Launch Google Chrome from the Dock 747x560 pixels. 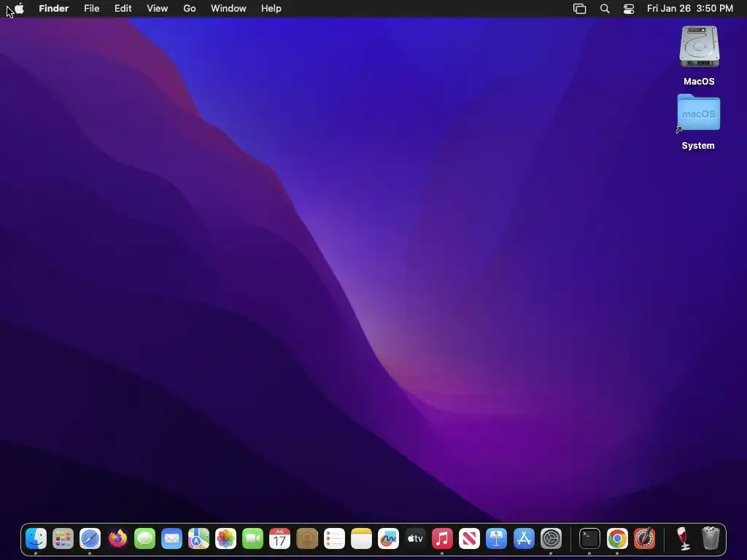point(617,539)
